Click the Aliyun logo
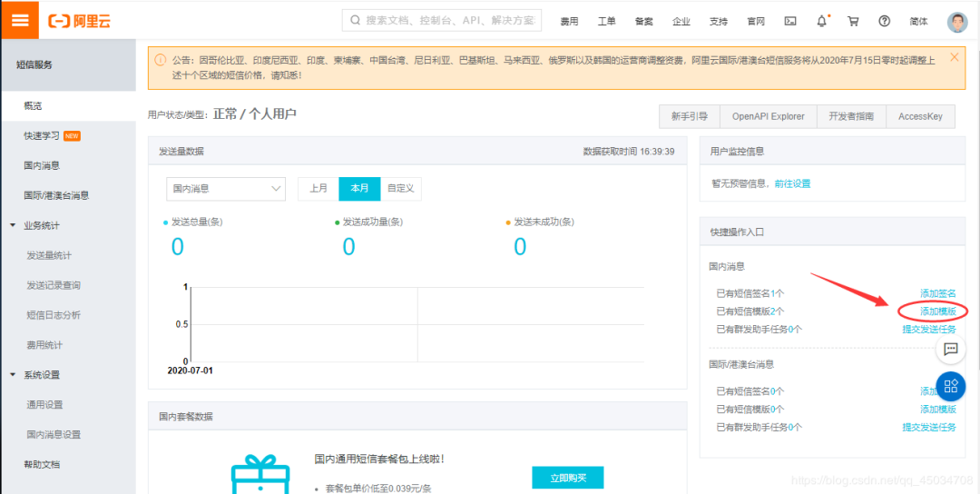 click(x=80, y=21)
